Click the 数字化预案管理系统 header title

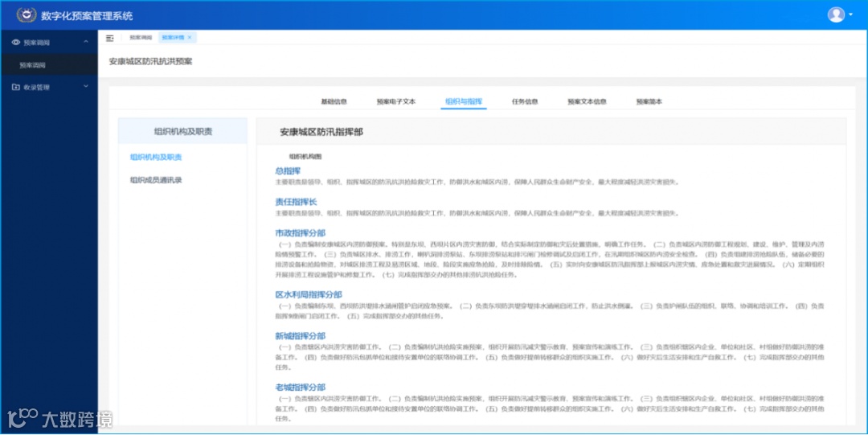pyautogui.click(x=87, y=16)
